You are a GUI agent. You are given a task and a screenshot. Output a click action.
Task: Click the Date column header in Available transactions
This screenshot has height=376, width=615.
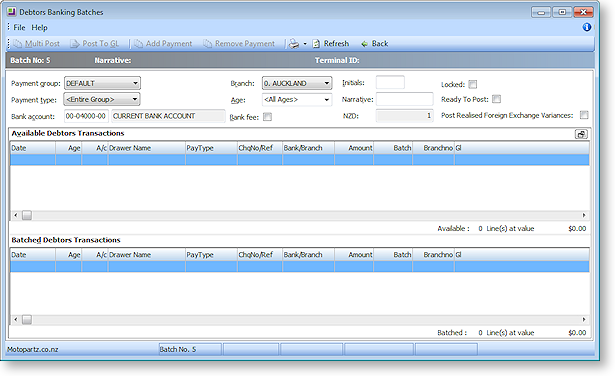[33, 148]
